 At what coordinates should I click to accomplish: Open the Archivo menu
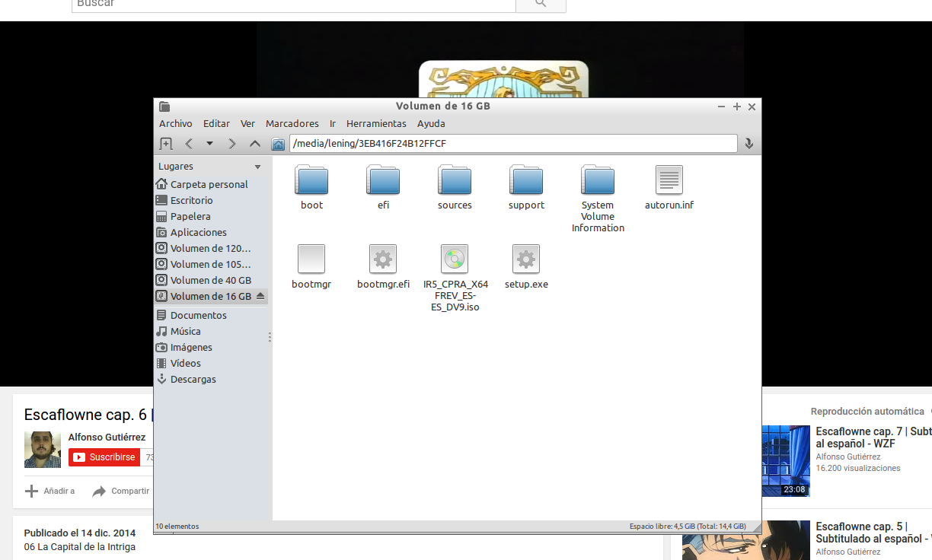(176, 123)
